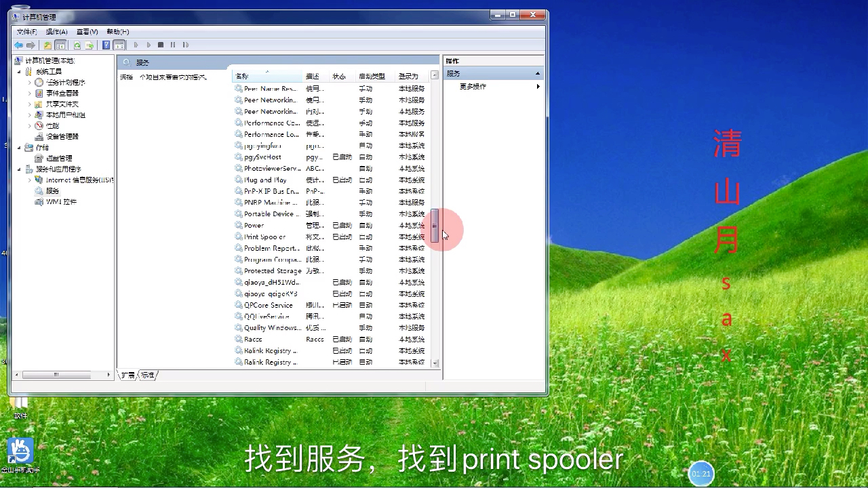The height and width of the screenshot is (488, 868).
Task: Sort services by the 状态 column
Action: tap(342, 76)
